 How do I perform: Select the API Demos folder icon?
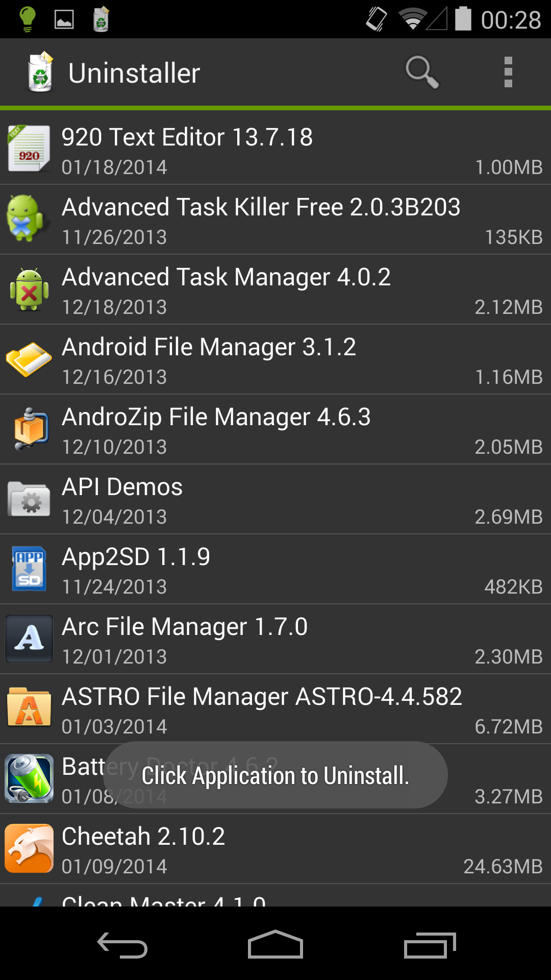coord(29,499)
